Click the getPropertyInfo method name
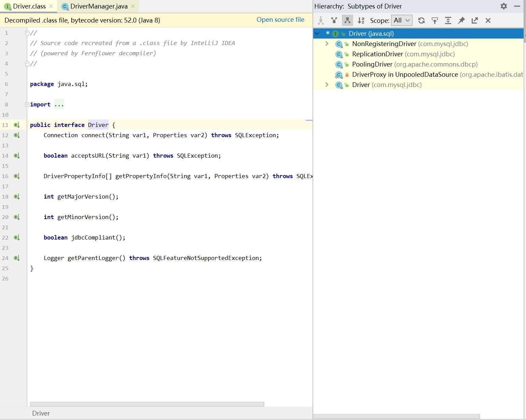526x420 pixels. tap(141, 176)
